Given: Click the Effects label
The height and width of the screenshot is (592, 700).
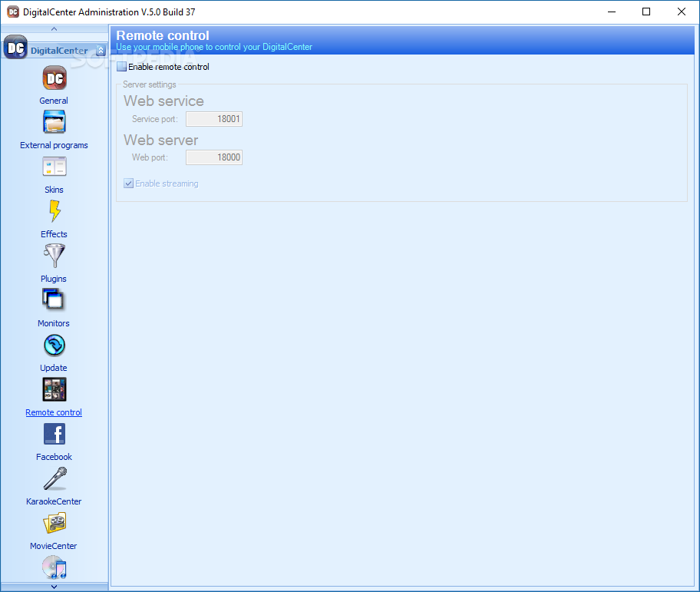Looking at the screenshot, I should tap(54, 234).
